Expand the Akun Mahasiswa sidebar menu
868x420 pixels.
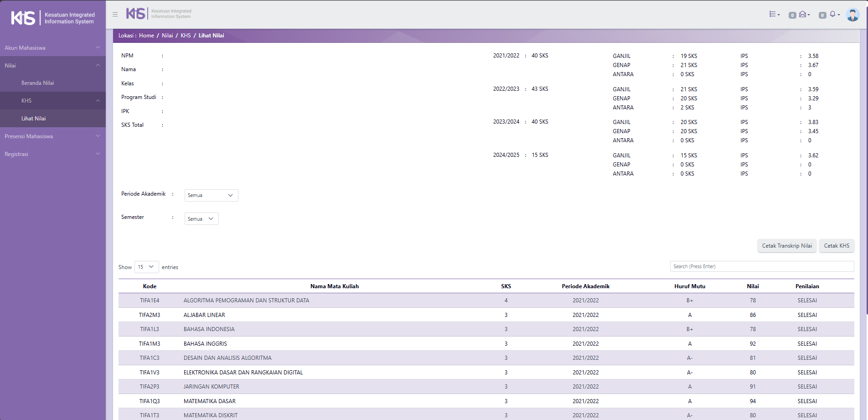[52, 48]
